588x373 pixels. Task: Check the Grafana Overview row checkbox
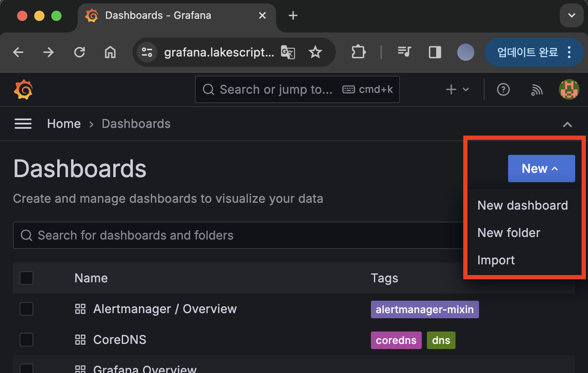coord(26,369)
